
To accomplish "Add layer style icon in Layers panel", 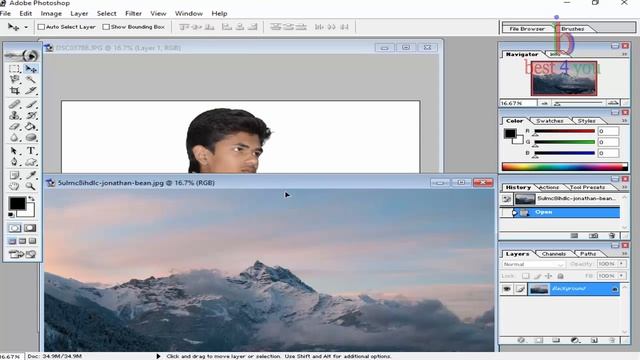I will coord(521,340).
